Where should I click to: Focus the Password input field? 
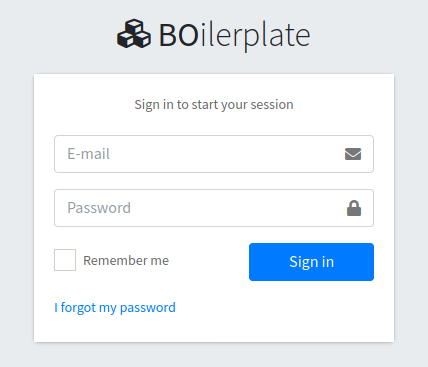214,208
